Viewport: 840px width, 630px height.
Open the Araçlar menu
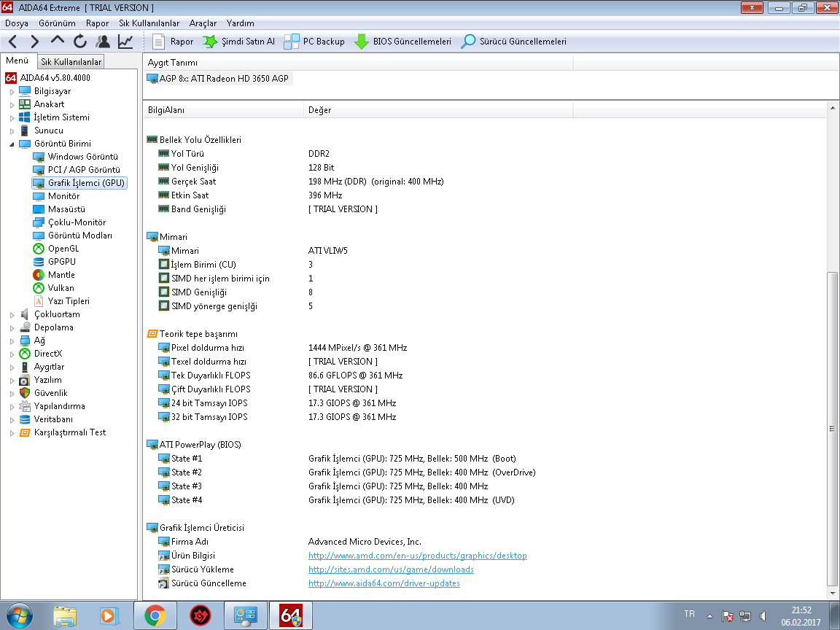pos(203,23)
